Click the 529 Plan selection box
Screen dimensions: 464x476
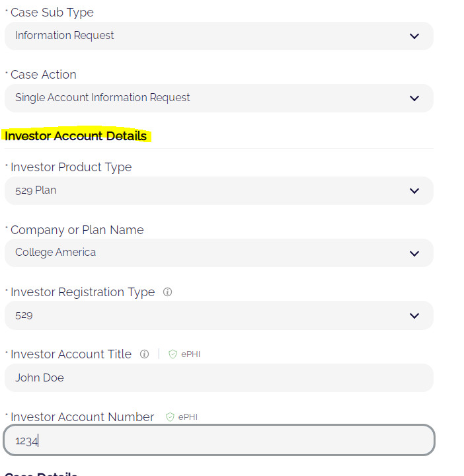[219, 190]
